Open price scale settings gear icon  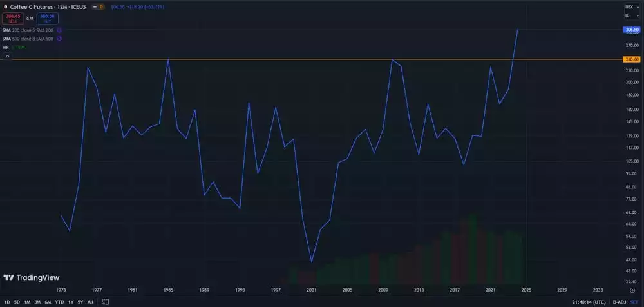click(632, 290)
